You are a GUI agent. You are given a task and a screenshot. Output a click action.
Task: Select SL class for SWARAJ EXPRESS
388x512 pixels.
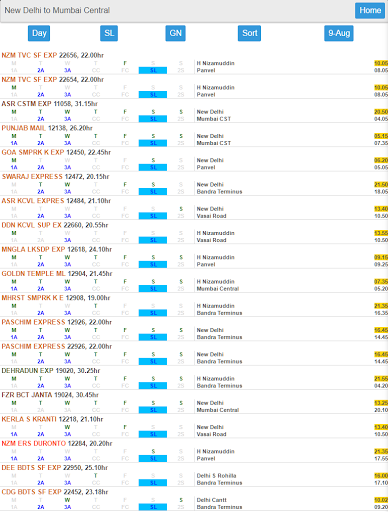pyautogui.click(x=153, y=192)
